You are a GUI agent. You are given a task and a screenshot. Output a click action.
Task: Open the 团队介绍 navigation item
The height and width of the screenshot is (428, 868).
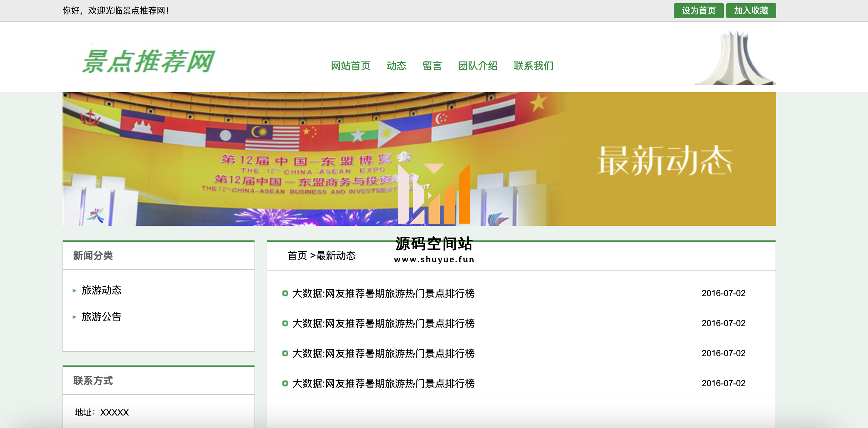[x=478, y=66]
